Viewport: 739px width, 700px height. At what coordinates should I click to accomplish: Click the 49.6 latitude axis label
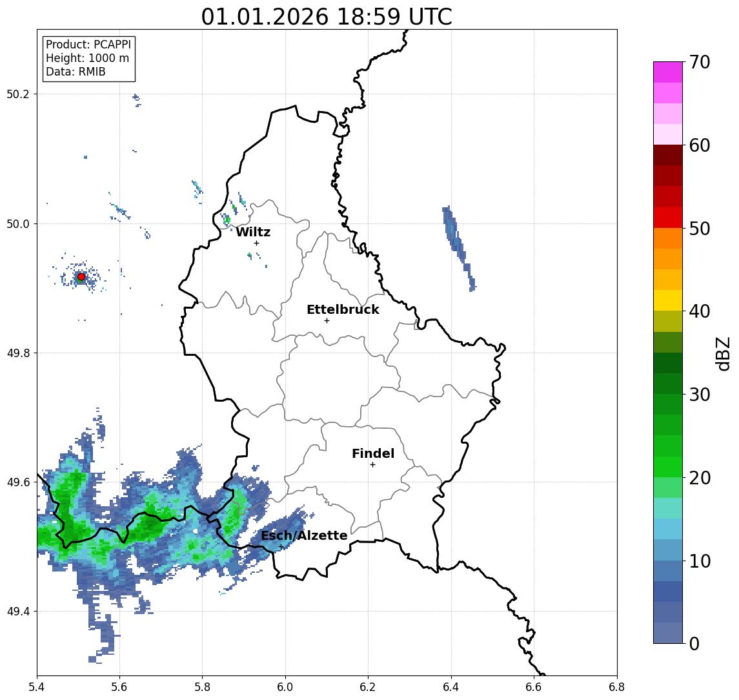pyautogui.click(x=18, y=482)
